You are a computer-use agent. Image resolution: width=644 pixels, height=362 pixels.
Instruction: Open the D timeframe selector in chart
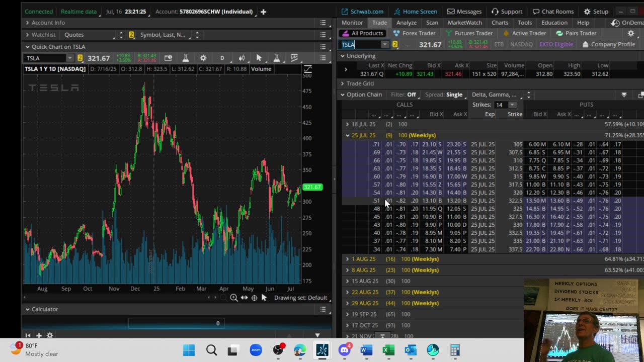coord(222,58)
